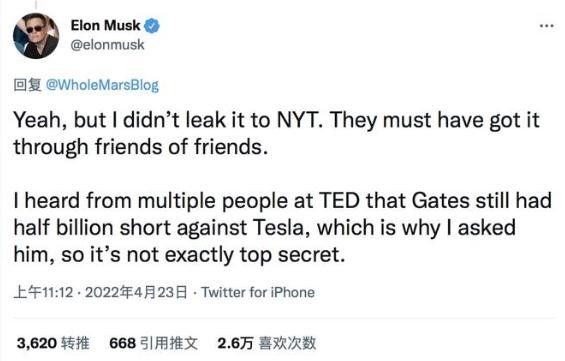Open the Elon Musk display name
Viewport: 565px width, 361px height.
(x=105, y=26)
